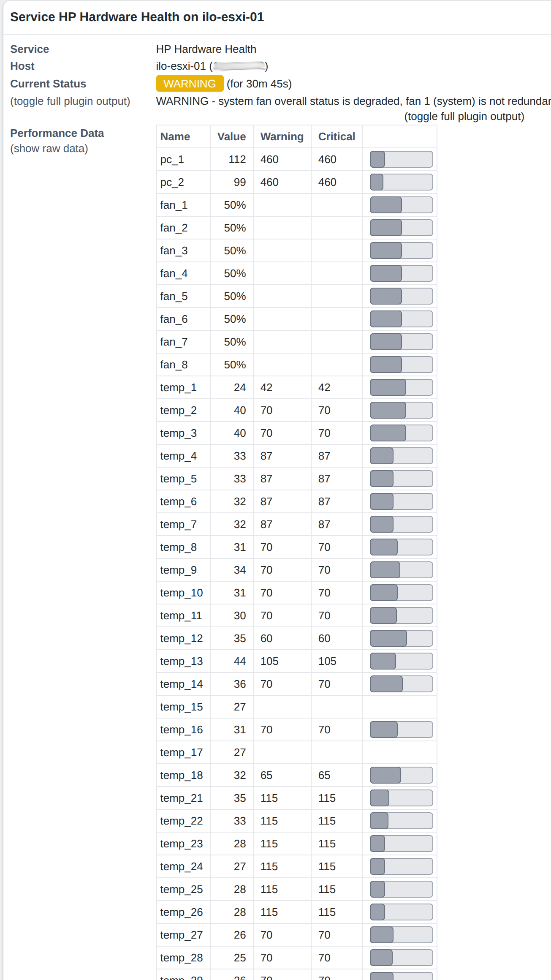Image resolution: width=551 pixels, height=980 pixels.
Task: Click the temp_12 gauge bar
Action: (x=401, y=638)
